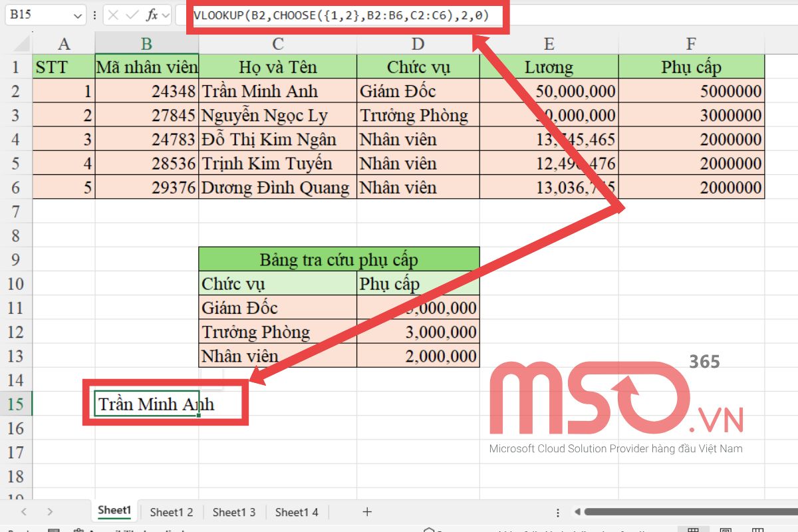The width and height of the screenshot is (798, 532).
Task: Select column A header
Action: point(64,44)
